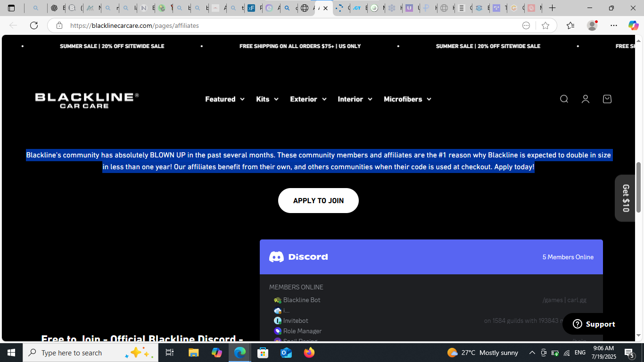Image resolution: width=644 pixels, height=362 pixels.
Task: Select Blackline Bot member row
Action: (x=431, y=300)
